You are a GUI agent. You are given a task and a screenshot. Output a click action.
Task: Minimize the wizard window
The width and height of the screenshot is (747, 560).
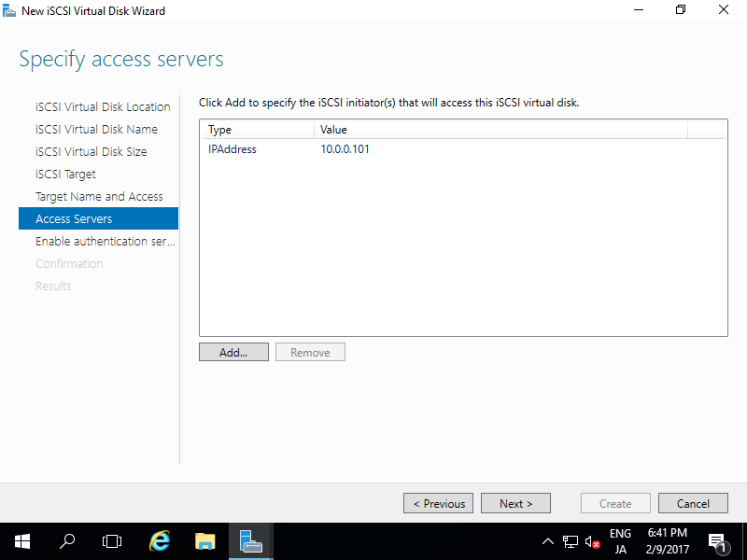(x=639, y=10)
